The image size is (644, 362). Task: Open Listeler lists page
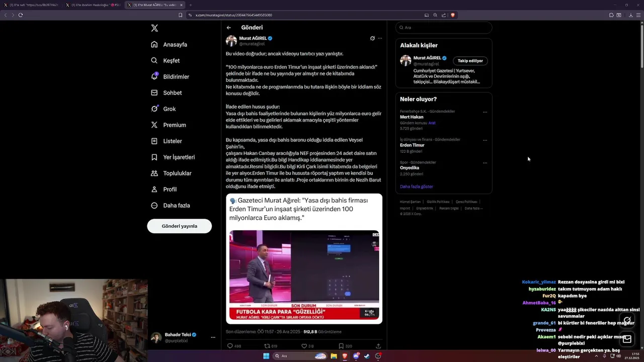(167, 141)
